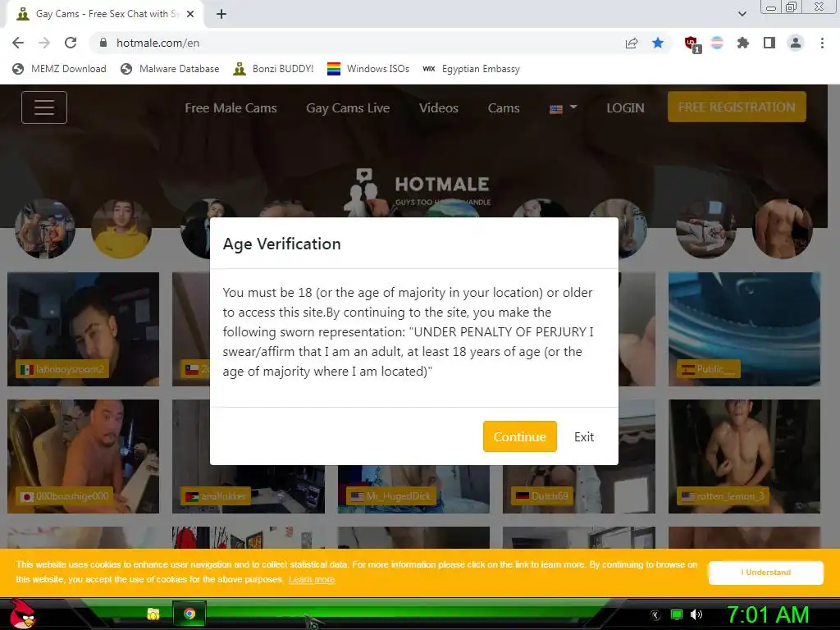Expand the language flag dropdown
The width and height of the screenshot is (840, 630).
click(563, 108)
